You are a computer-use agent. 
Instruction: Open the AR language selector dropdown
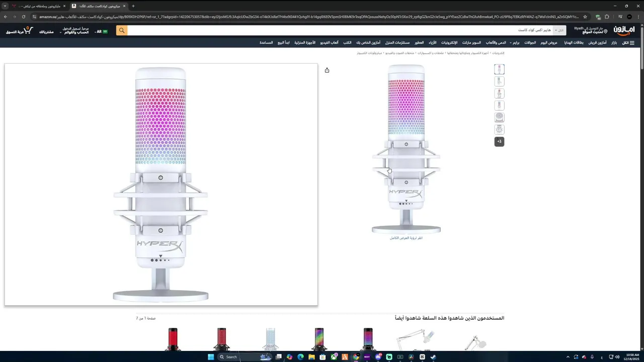tap(101, 31)
